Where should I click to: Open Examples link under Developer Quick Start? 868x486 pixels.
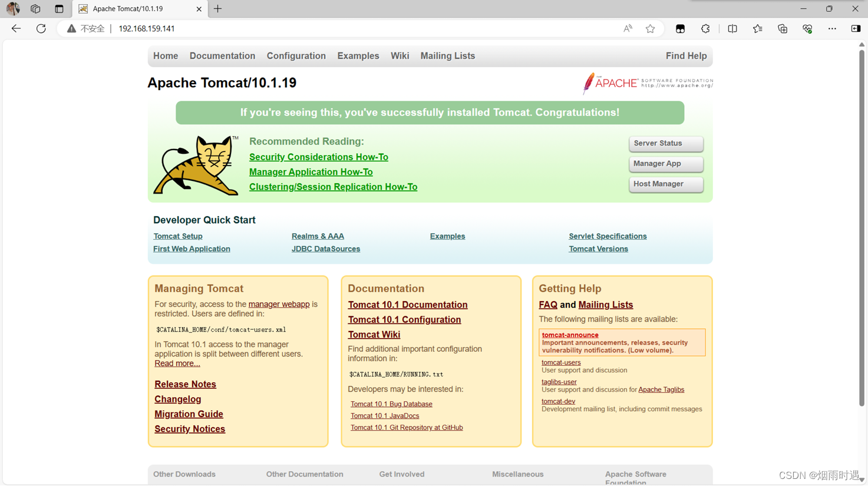click(447, 236)
